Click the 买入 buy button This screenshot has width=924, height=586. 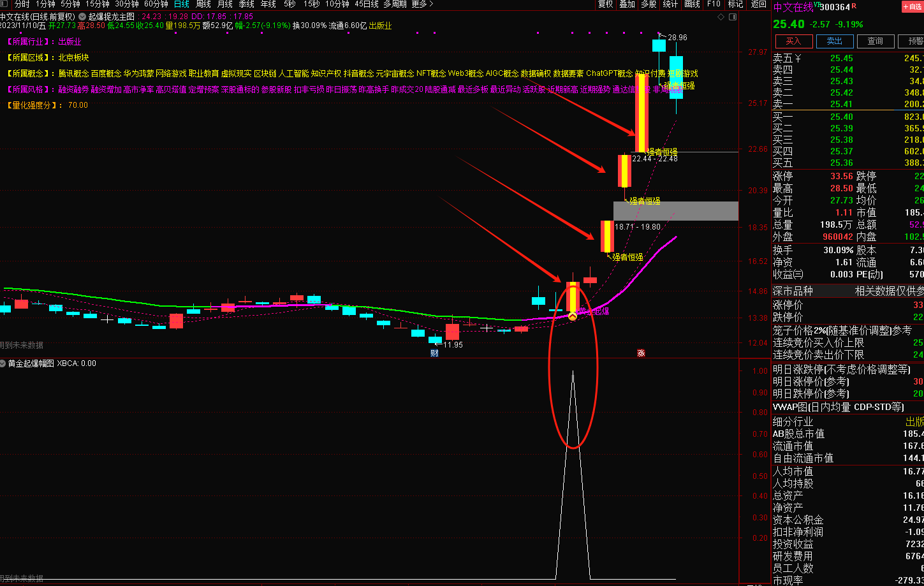point(793,41)
